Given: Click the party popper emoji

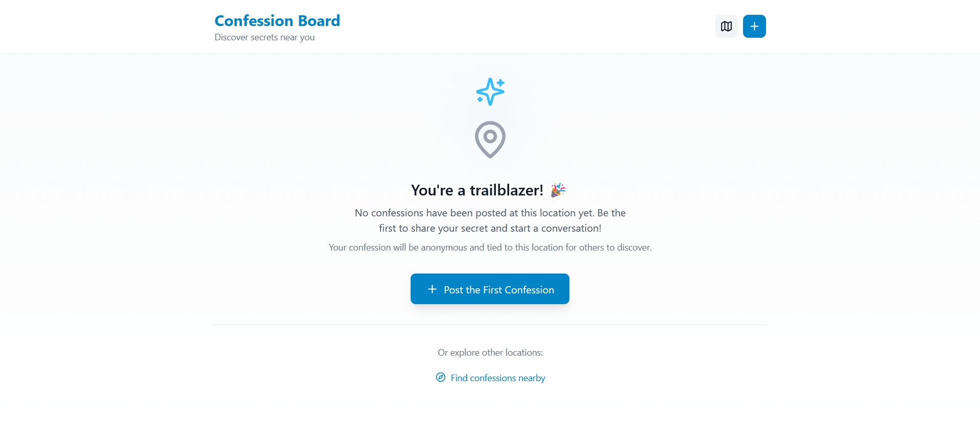Looking at the screenshot, I should (x=557, y=190).
